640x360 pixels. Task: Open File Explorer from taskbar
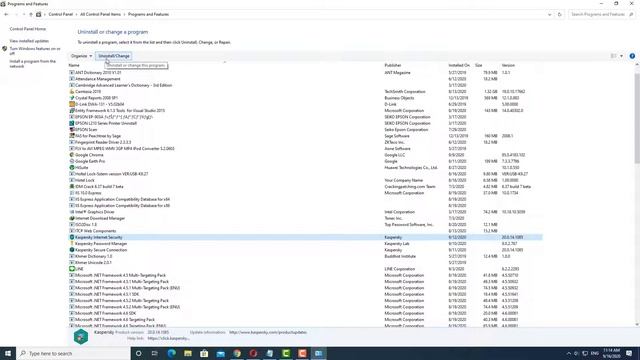[x=188, y=353]
